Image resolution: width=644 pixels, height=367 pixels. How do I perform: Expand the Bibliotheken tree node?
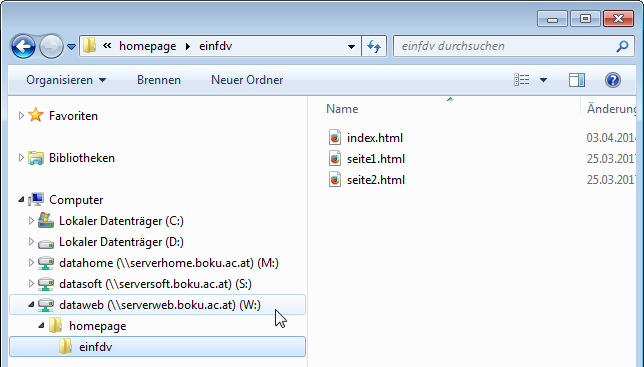pos(21,158)
